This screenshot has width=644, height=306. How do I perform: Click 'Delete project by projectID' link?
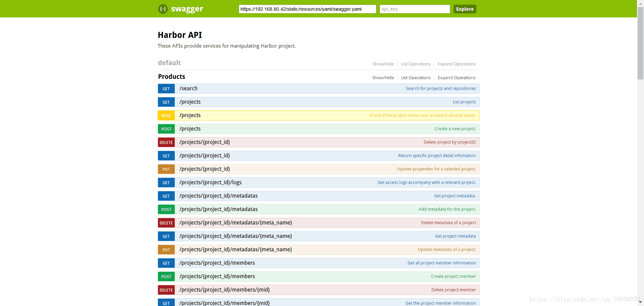[449, 142]
